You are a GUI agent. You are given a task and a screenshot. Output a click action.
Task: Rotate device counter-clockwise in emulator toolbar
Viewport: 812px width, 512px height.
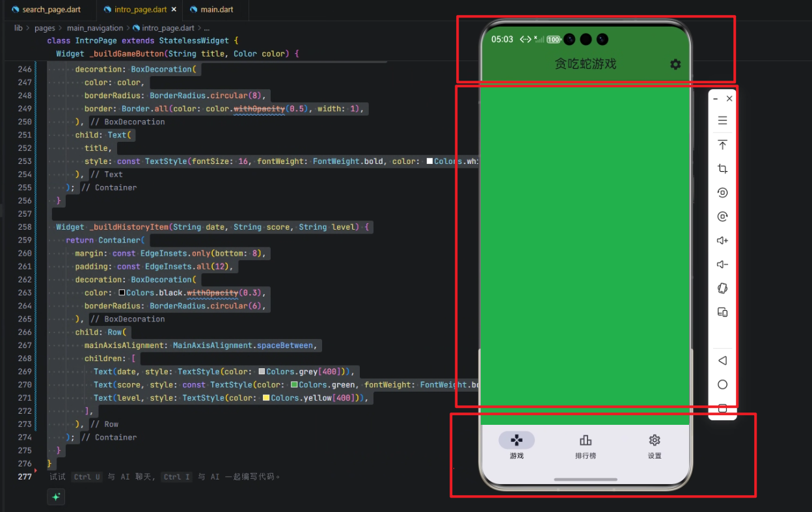[722, 193]
